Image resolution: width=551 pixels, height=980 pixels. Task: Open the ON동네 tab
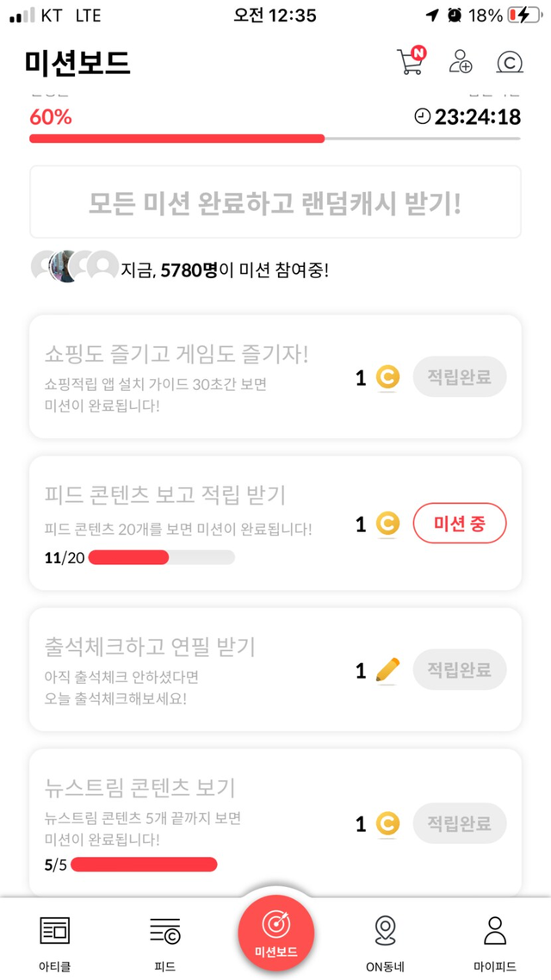[x=385, y=942]
